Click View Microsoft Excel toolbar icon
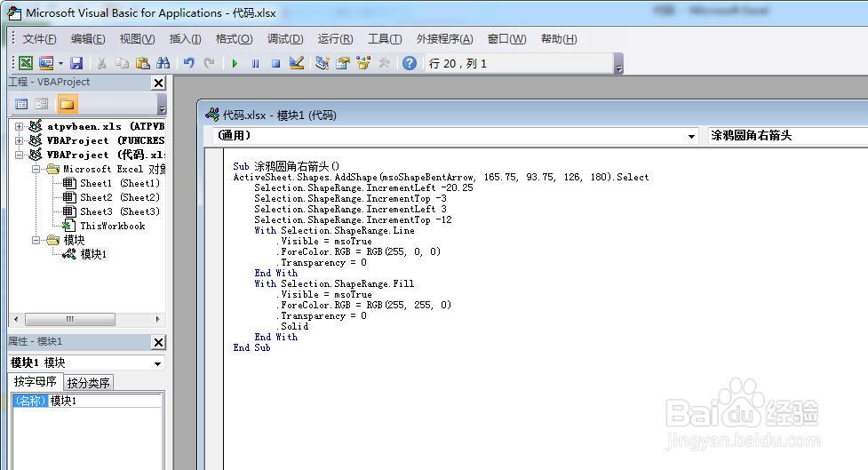The height and width of the screenshot is (470, 868). (x=26, y=63)
